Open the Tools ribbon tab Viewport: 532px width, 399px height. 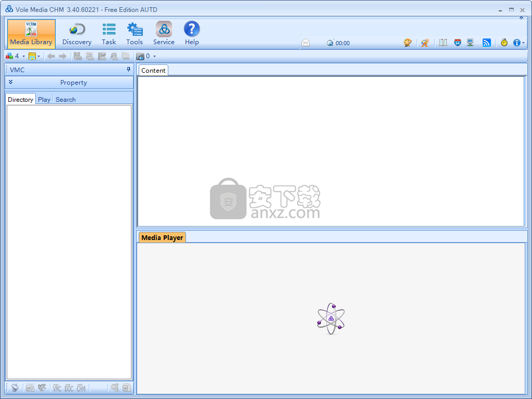pyautogui.click(x=135, y=34)
